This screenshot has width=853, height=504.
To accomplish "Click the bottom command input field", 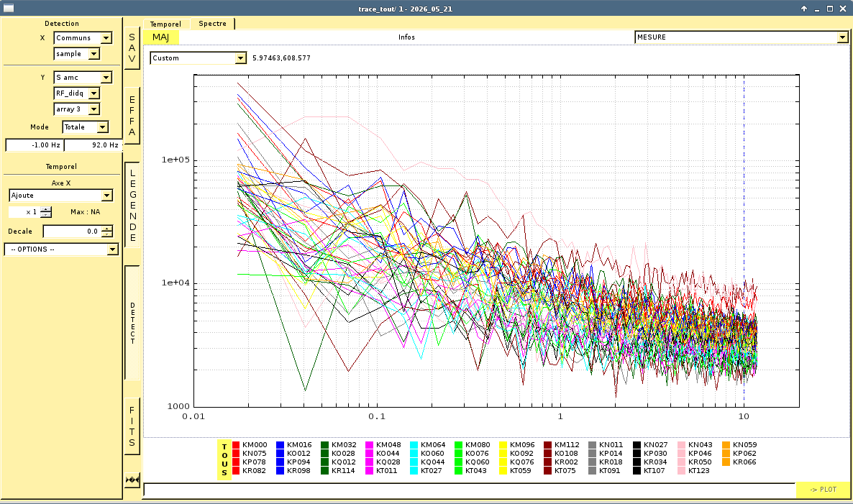I will [x=469, y=490].
